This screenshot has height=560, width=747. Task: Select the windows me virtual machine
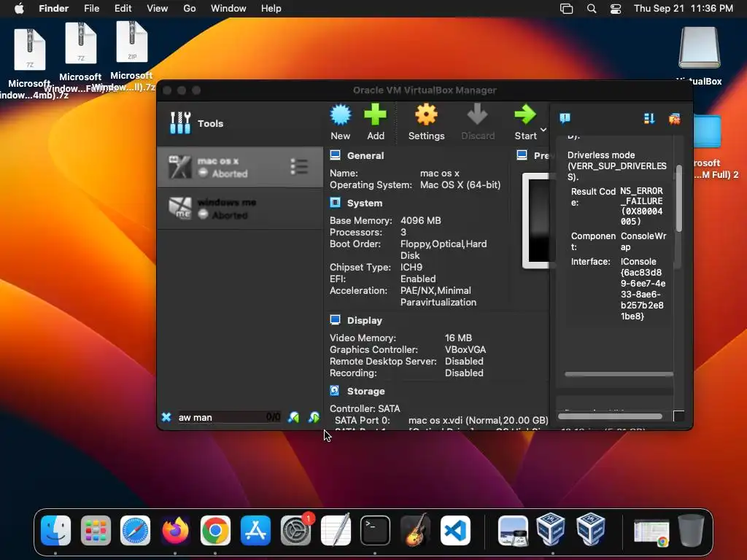click(240, 209)
